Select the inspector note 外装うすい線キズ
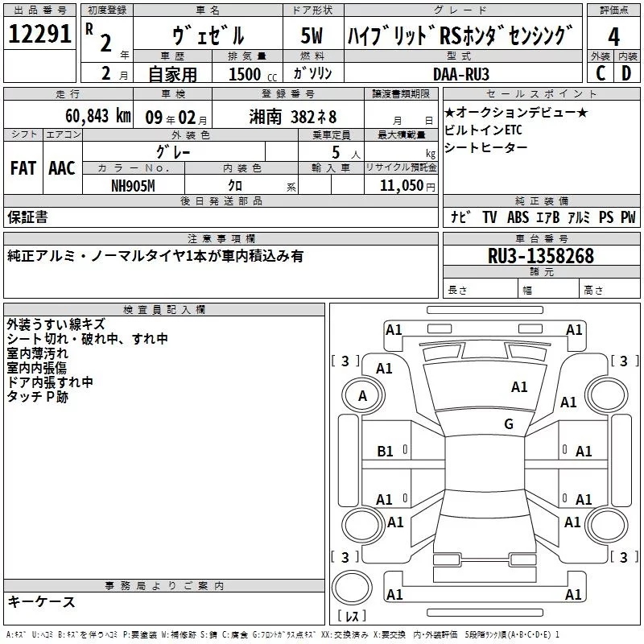Viewport: 644px width, 644px height. coord(56,324)
